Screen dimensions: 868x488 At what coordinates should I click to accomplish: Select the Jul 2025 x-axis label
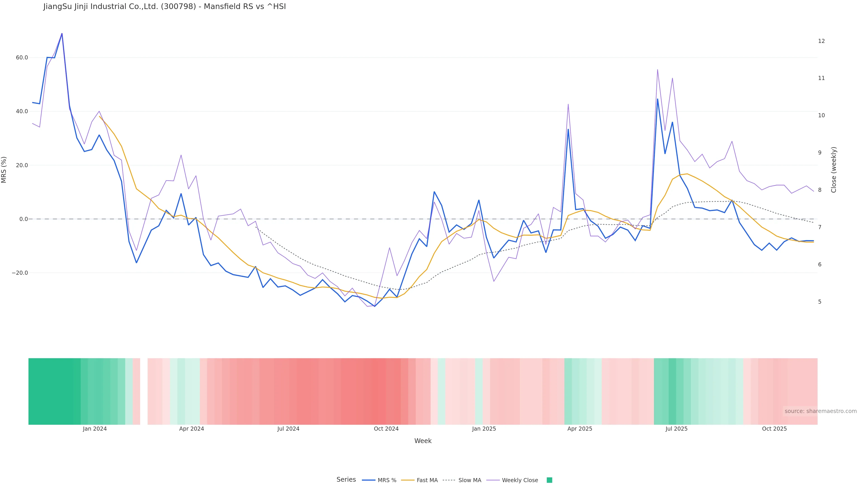click(x=676, y=429)
